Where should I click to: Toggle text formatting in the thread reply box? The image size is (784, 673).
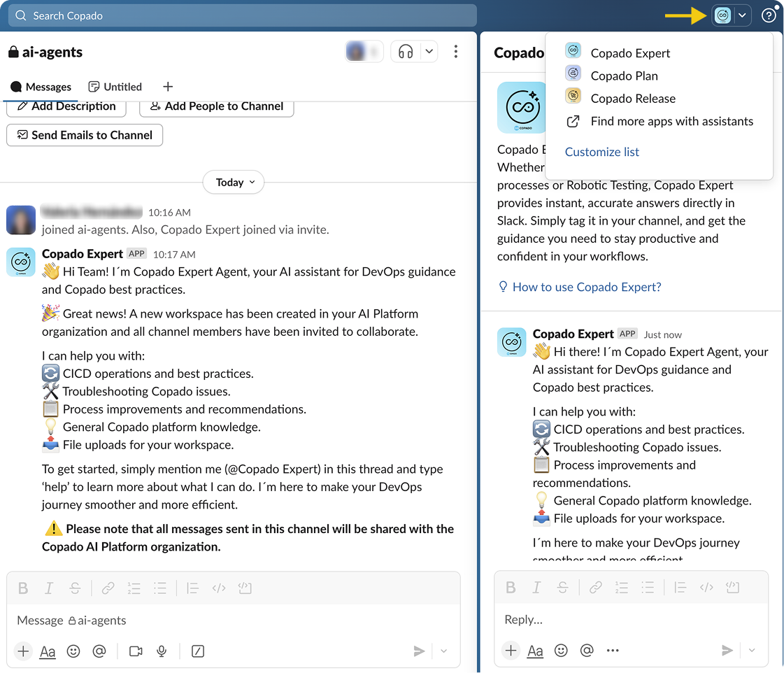tap(535, 651)
